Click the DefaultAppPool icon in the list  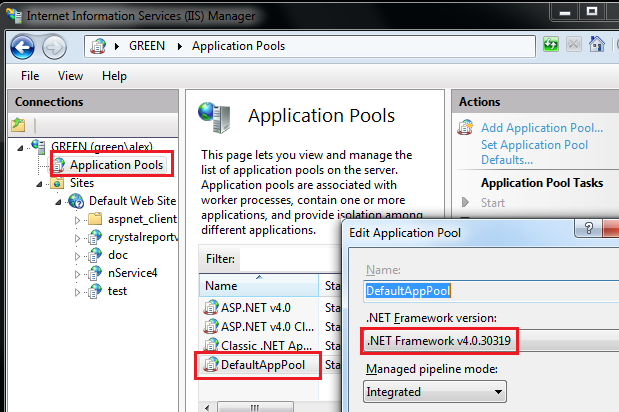pyautogui.click(x=210, y=366)
